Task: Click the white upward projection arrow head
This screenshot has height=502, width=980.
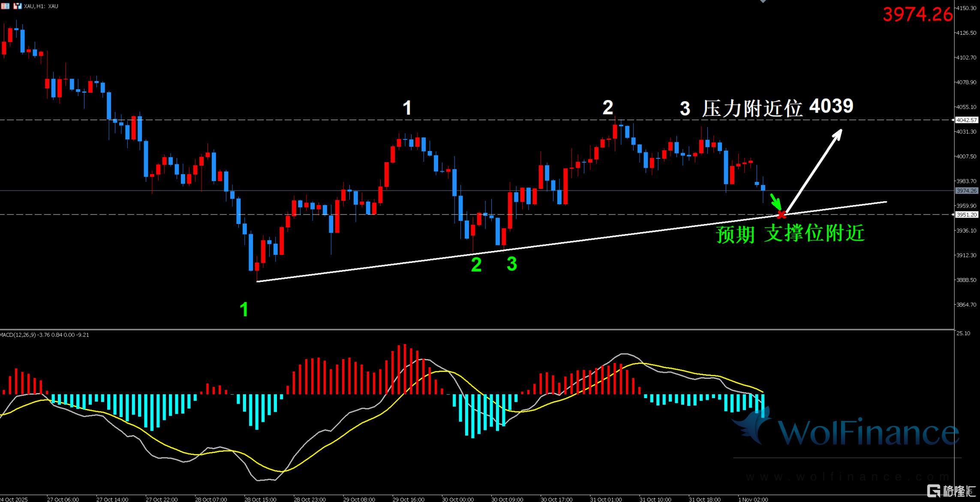Action: [x=838, y=133]
